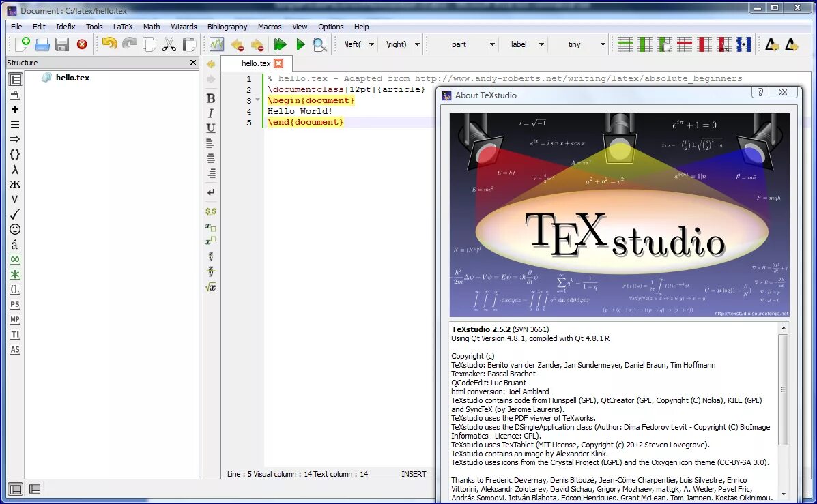
Task: Cut selection with the scissors icon
Action: (169, 44)
